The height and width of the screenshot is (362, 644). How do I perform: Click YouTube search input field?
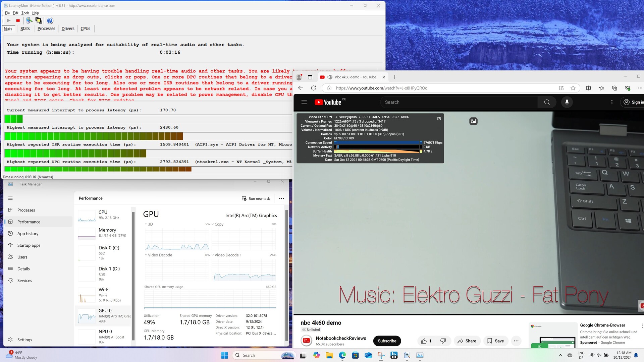[x=459, y=102]
